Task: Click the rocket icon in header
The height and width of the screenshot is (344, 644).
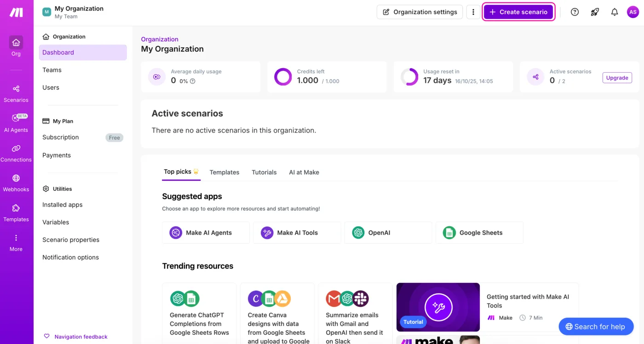Action: (x=595, y=12)
